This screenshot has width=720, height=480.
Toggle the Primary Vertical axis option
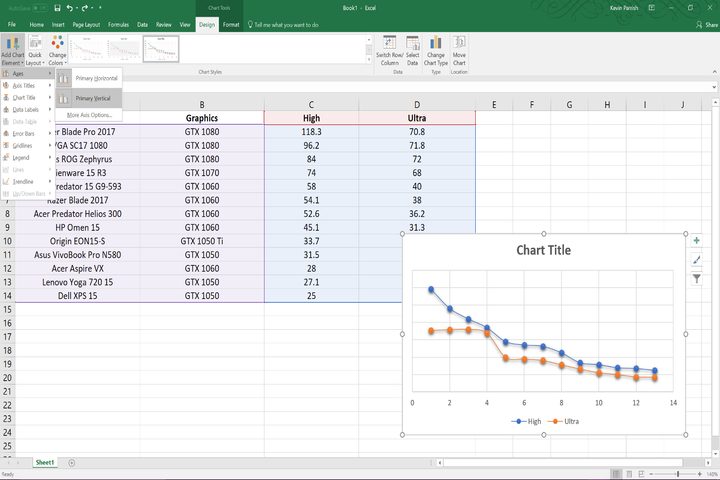pos(89,98)
